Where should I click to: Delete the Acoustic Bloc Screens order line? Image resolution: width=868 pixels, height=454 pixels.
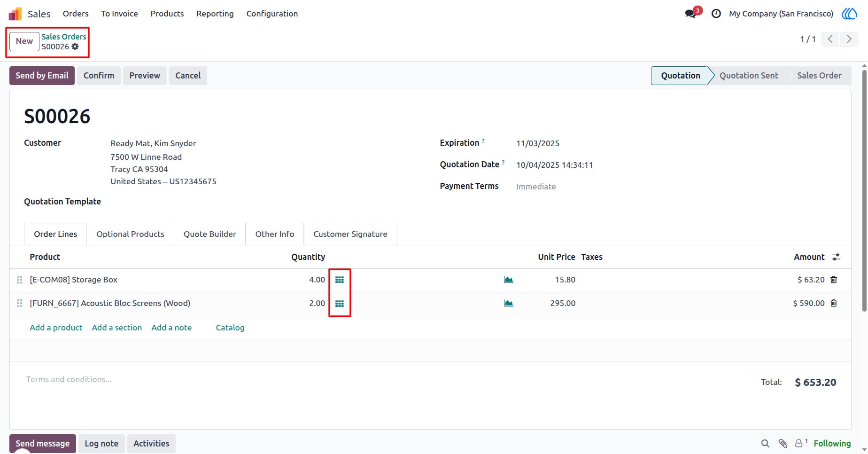(834, 303)
